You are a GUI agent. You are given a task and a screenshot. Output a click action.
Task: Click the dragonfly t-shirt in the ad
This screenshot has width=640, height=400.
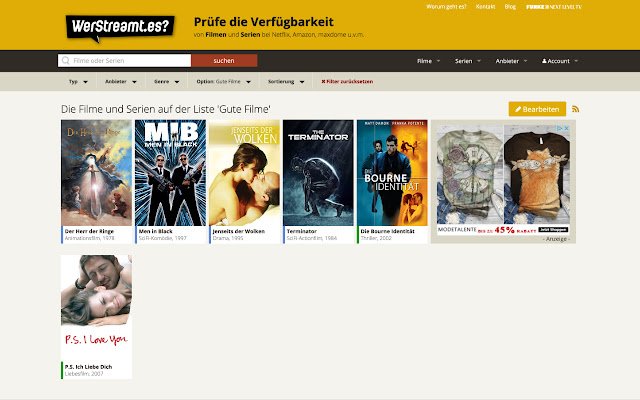pos(470,174)
